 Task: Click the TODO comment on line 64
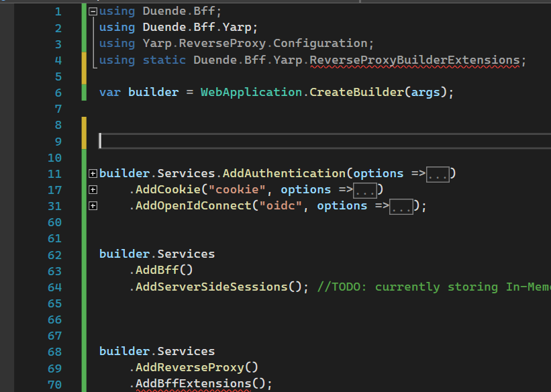click(434, 287)
